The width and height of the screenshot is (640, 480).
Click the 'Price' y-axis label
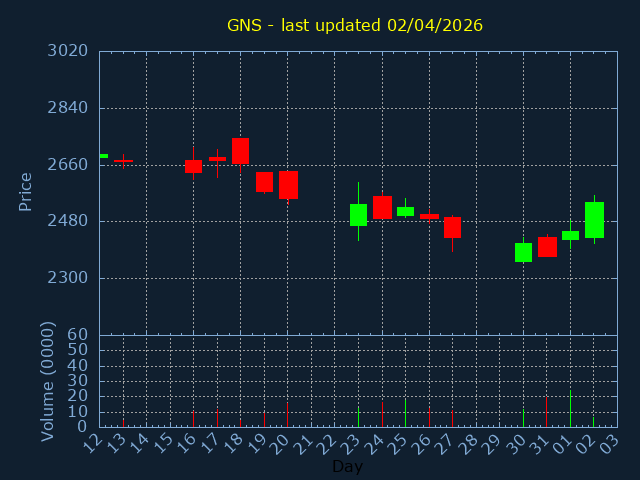pyautogui.click(x=26, y=191)
